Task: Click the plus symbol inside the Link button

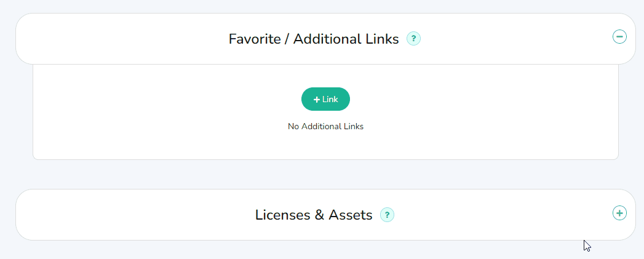Action: coord(317,99)
